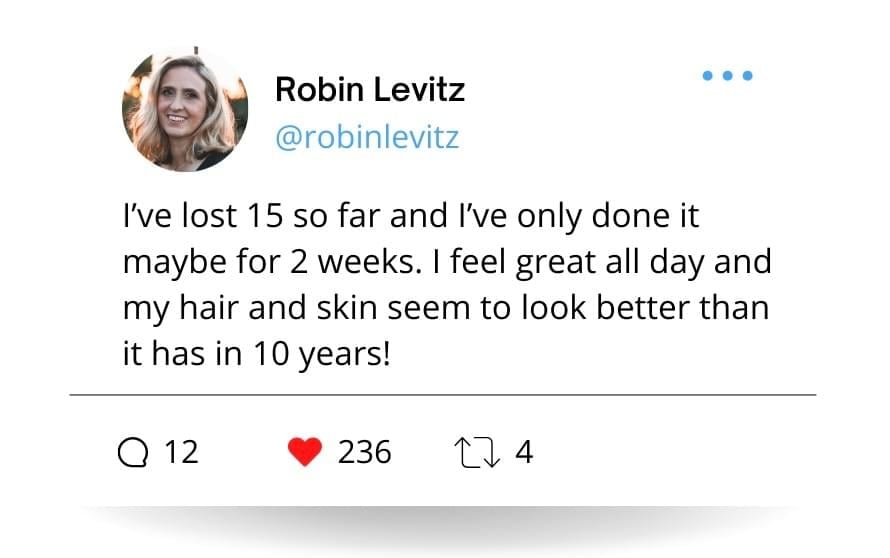Click the retweet arrows icon
This screenshot has width=890, height=558.
pyautogui.click(x=477, y=452)
